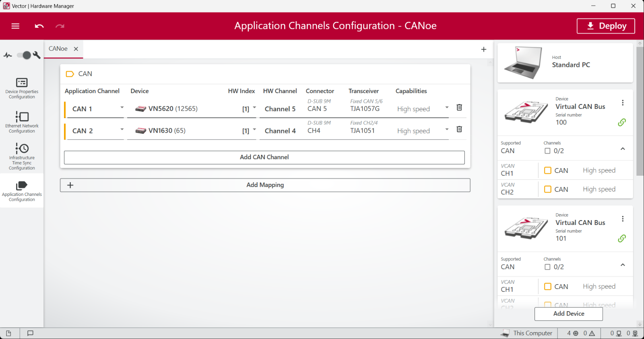Open options menu for Virtual CAN Bus 100
Screen dimensions: 644x339
tap(623, 103)
